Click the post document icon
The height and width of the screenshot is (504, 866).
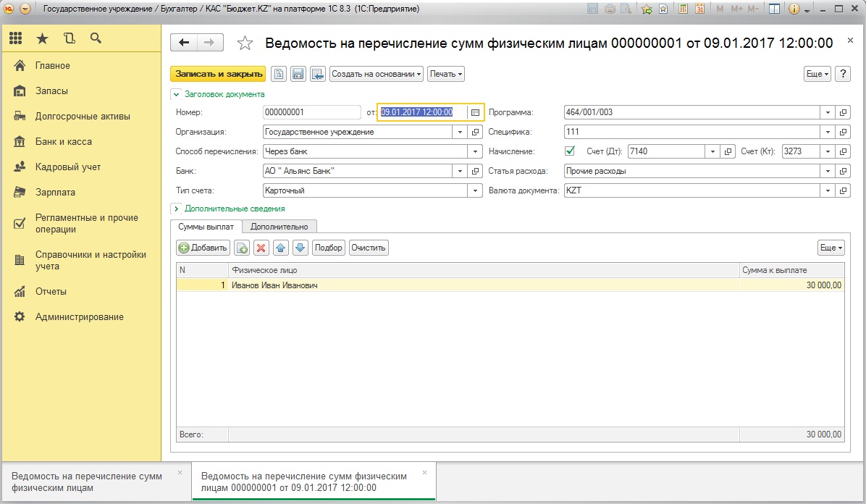[x=318, y=74]
